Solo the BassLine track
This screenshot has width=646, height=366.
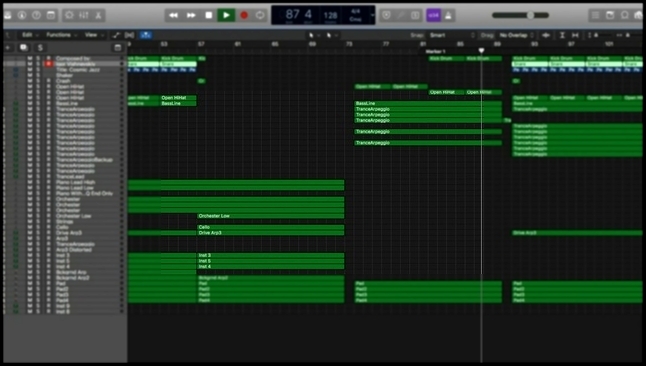point(39,104)
